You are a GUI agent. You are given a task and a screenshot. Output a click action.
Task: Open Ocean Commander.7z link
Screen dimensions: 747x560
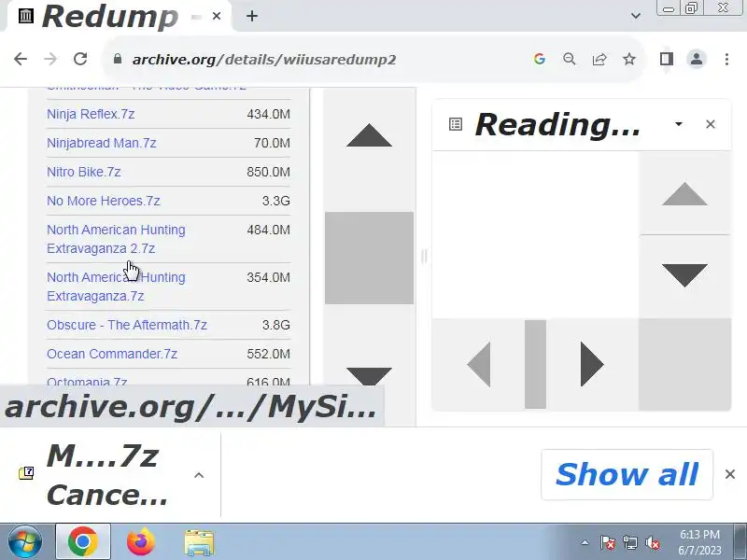coord(112,355)
